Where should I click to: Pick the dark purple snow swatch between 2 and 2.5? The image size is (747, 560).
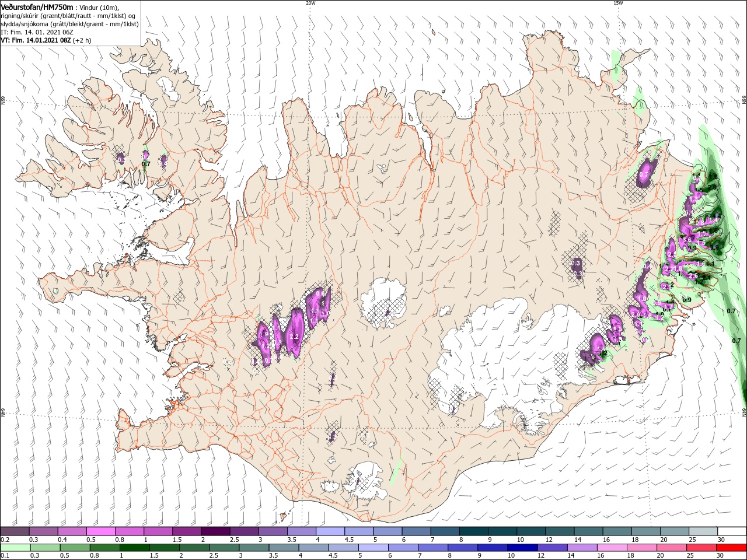point(215,531)
